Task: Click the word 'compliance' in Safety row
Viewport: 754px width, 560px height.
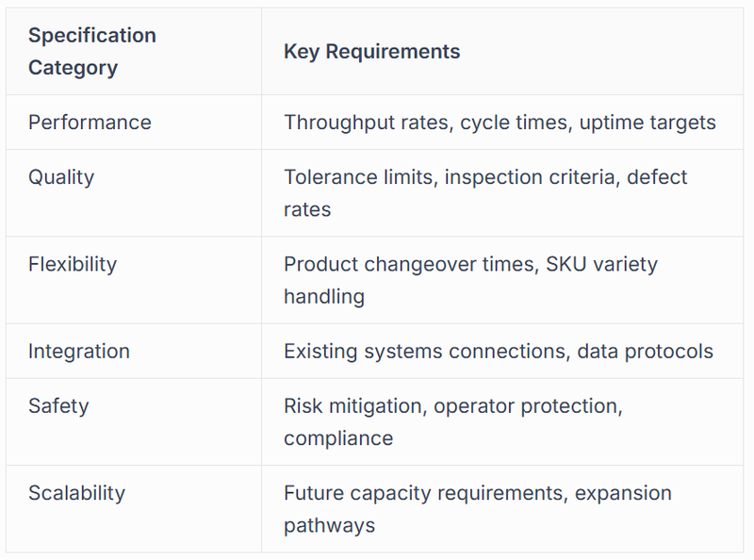Action: click(x=337, y=438)
